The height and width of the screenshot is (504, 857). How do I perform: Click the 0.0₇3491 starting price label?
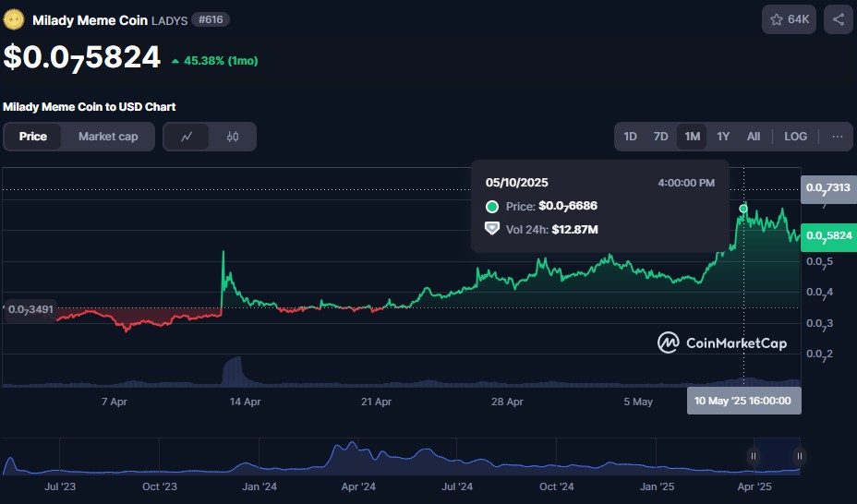[x=30, y=309]
